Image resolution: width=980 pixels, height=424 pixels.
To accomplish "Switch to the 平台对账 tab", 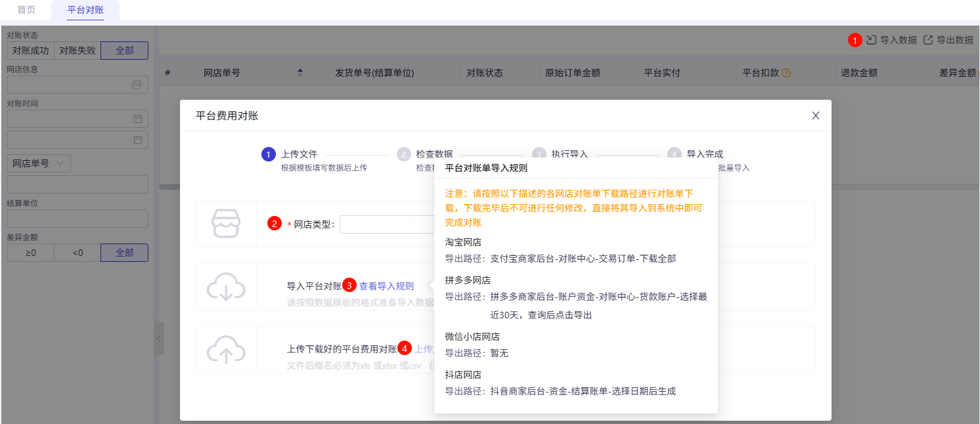I will [85, 10].
